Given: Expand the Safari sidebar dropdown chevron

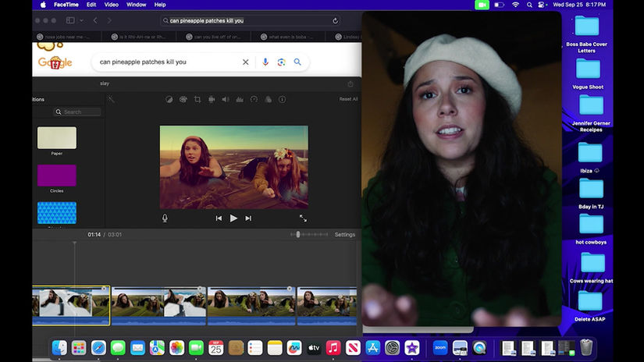Looking at the screenshot, I should tap(80, 20).
